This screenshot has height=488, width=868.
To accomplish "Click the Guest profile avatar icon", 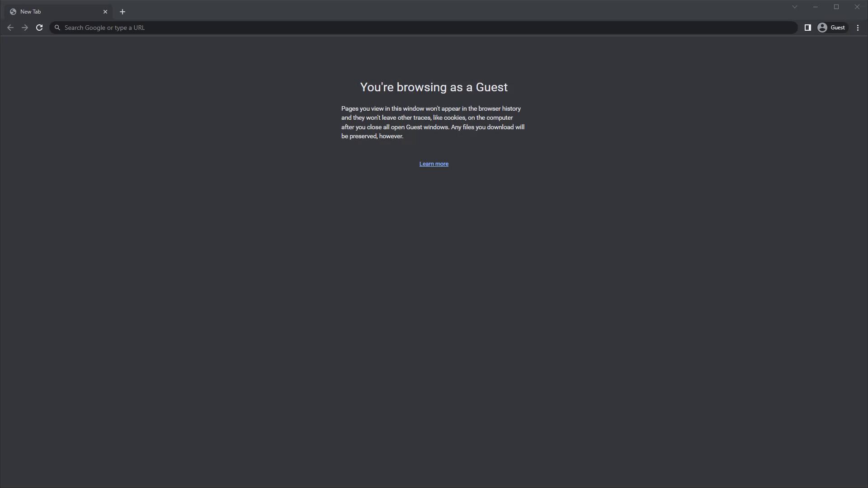I will click(x=822, y=28).
